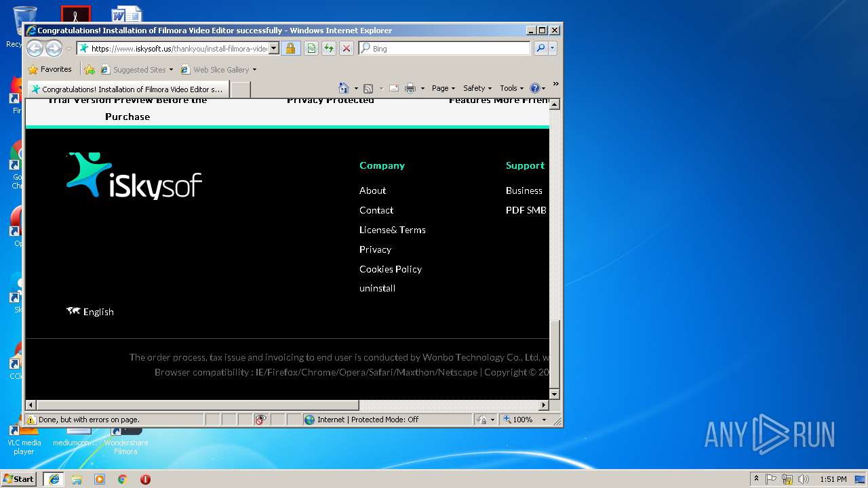Refresh the page with the green arrows
The image size is (868, 488).
[x=329, y=48]
